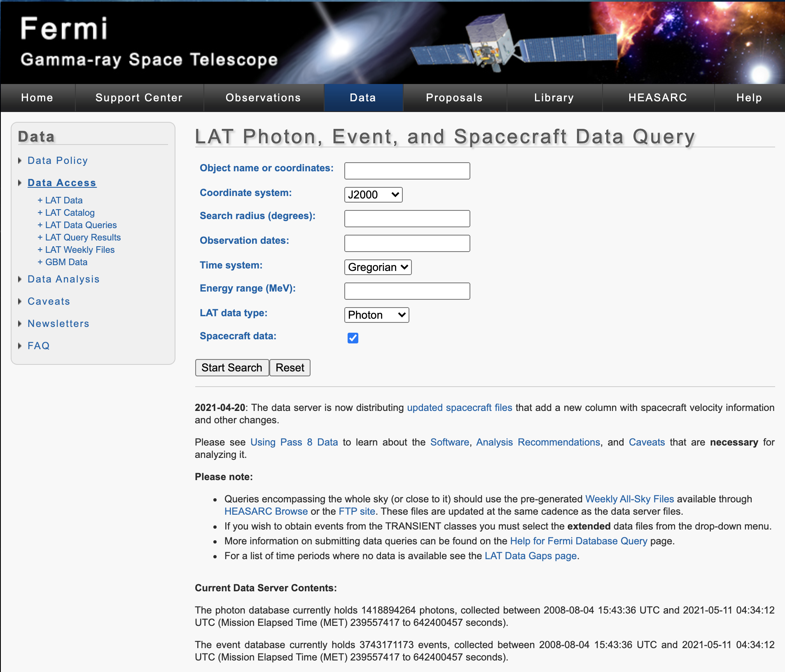Viewport: 785px width, 672px height.
Task: Open the Object name or coordinates label link
Action: click(266, 168)
